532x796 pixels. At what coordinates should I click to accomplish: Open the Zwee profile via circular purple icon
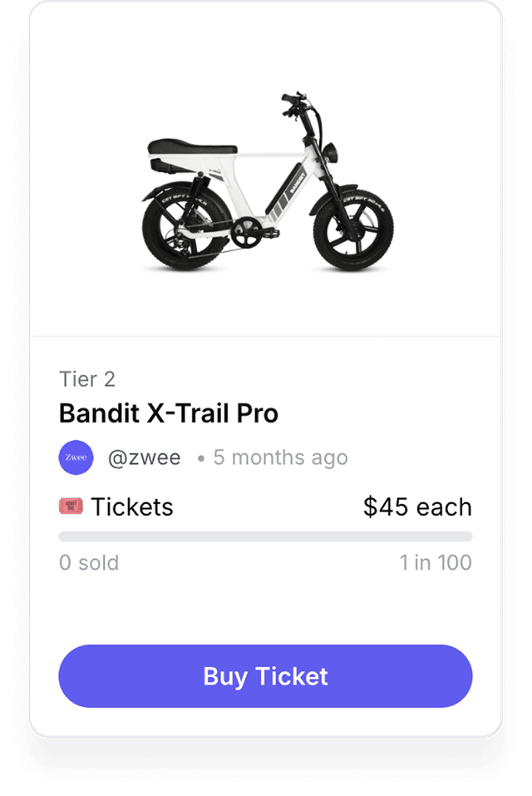[x=76, y=457]
